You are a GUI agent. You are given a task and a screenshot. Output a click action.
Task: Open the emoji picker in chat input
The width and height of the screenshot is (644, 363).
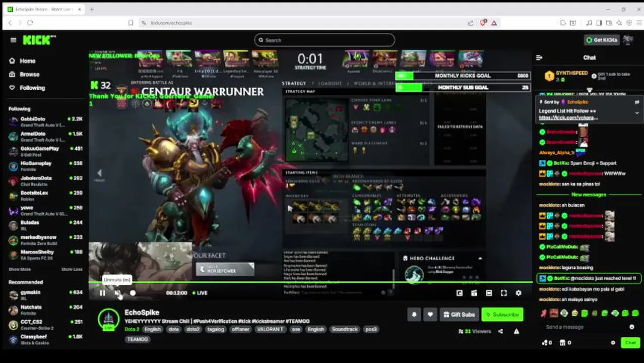click(632, 327)
